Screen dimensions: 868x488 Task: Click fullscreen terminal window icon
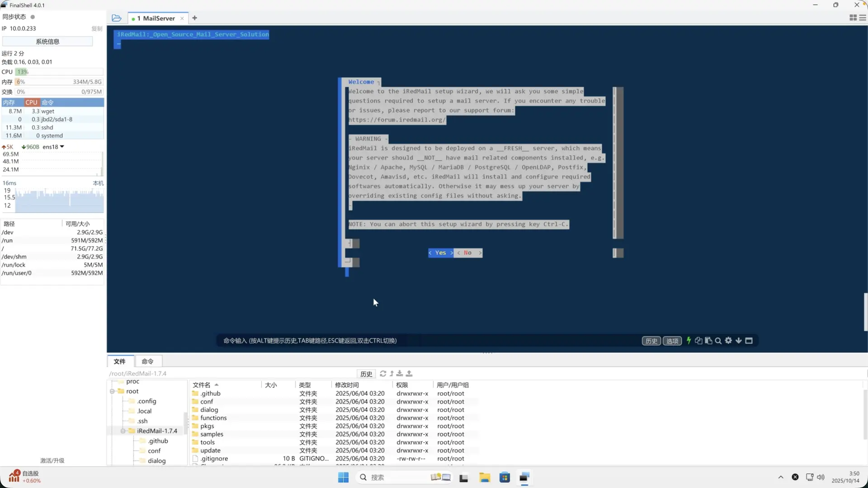(x=749, y=341)
